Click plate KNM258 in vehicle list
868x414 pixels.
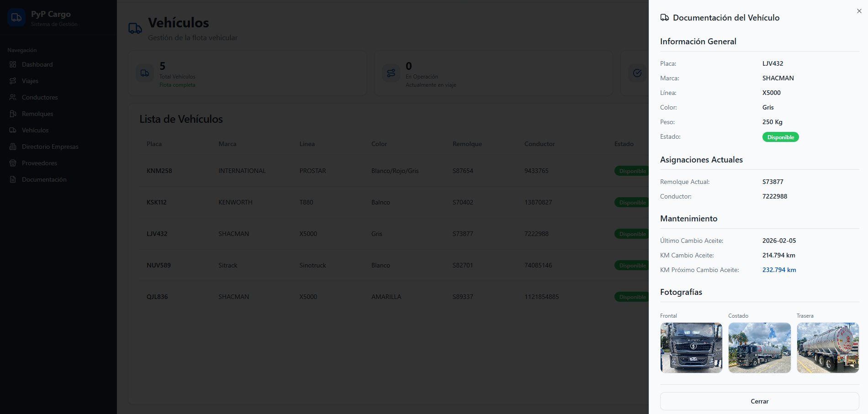coord(159,171)
